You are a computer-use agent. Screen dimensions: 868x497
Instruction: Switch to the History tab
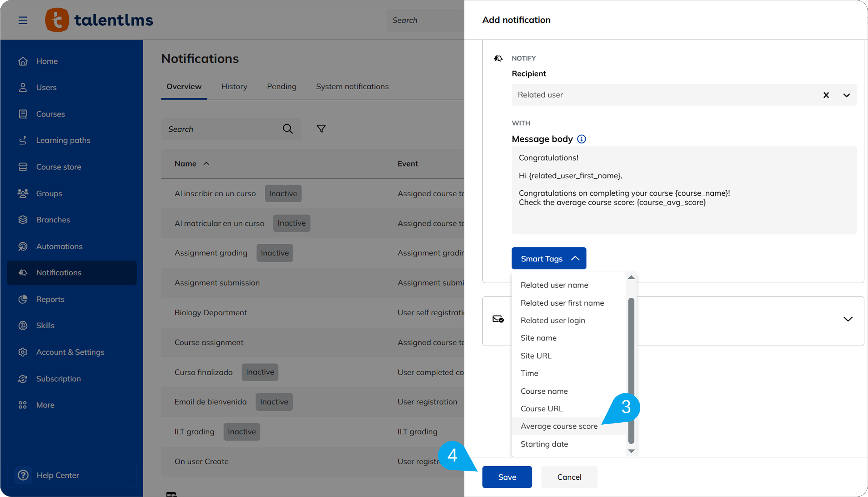tap(234, 86)
